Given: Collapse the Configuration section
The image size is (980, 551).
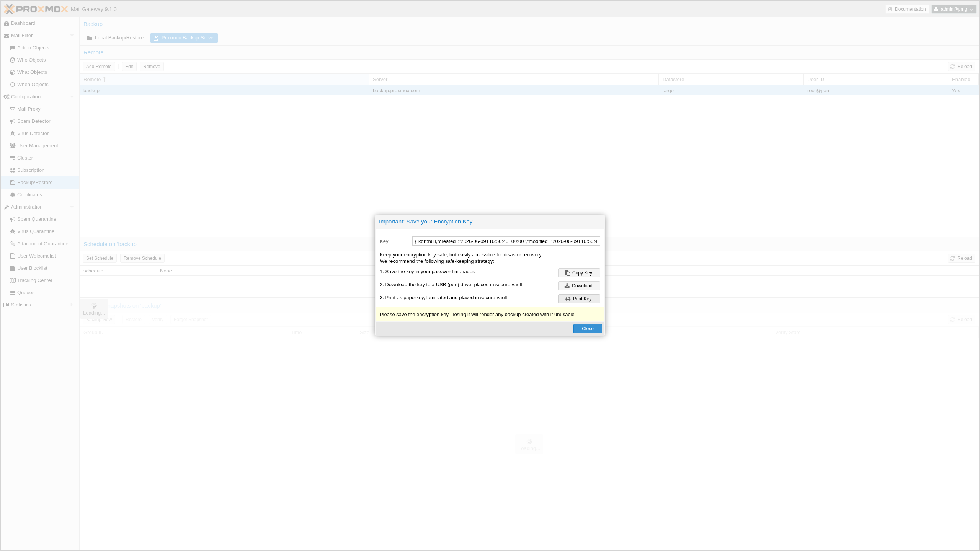Looking at the screenshot, I should (x=72, y=97).
